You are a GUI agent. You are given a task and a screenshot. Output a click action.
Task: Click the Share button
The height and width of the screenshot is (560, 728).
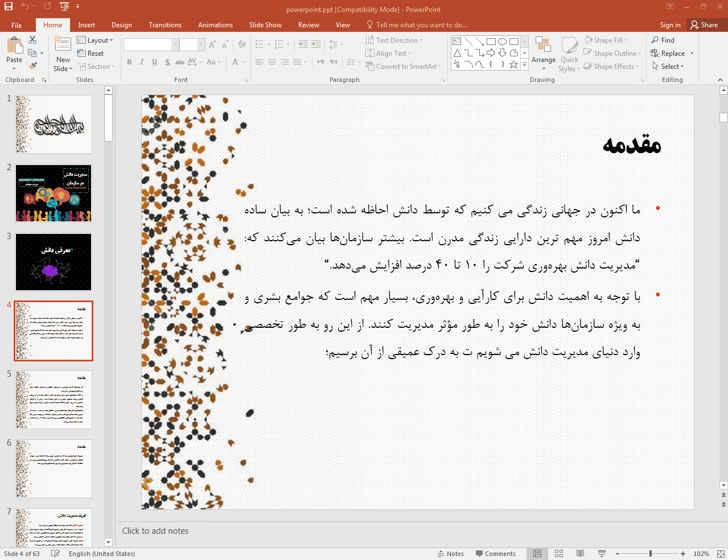[x=704, y=25]
